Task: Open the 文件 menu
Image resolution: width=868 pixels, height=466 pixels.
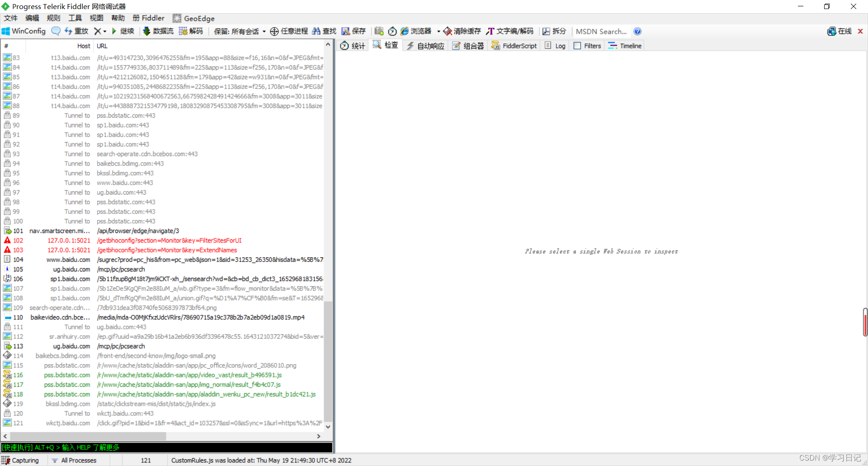Action: coord(11,18)
